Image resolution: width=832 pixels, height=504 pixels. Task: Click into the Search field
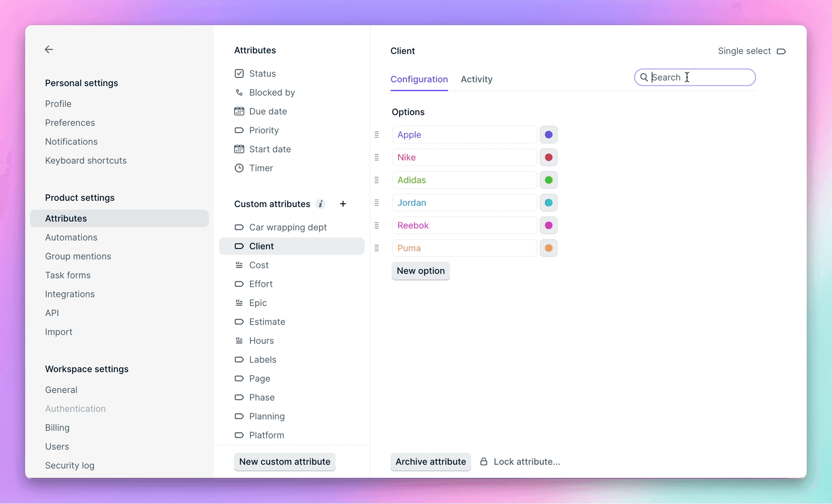(695, 77)
